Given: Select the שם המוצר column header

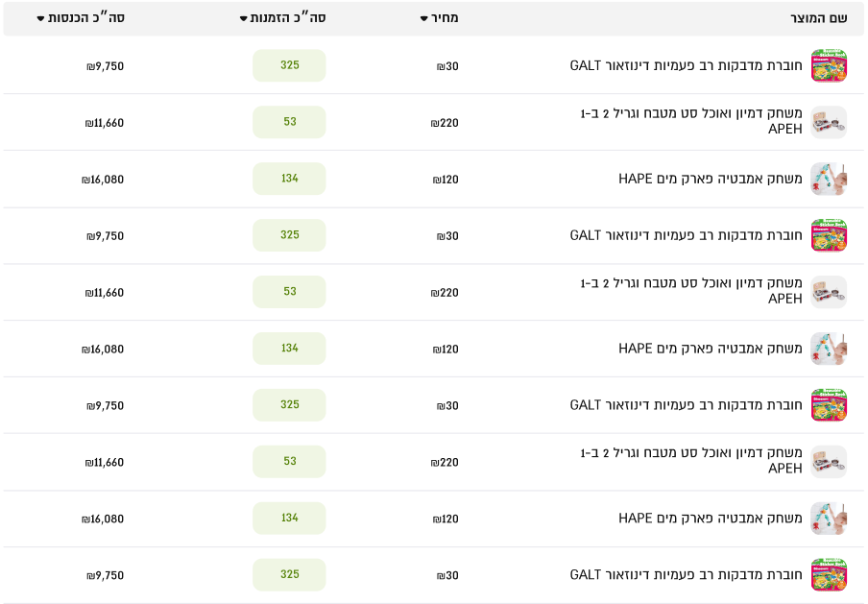Looking at the screenshot, I should [819, 18].
